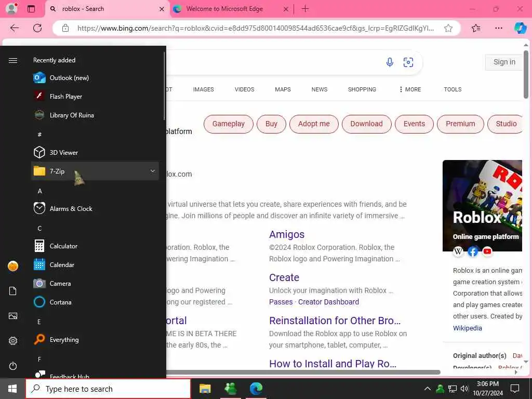Click Microsoft Edge taskbar icon
The image size is (532, 399).
(256, 389)
